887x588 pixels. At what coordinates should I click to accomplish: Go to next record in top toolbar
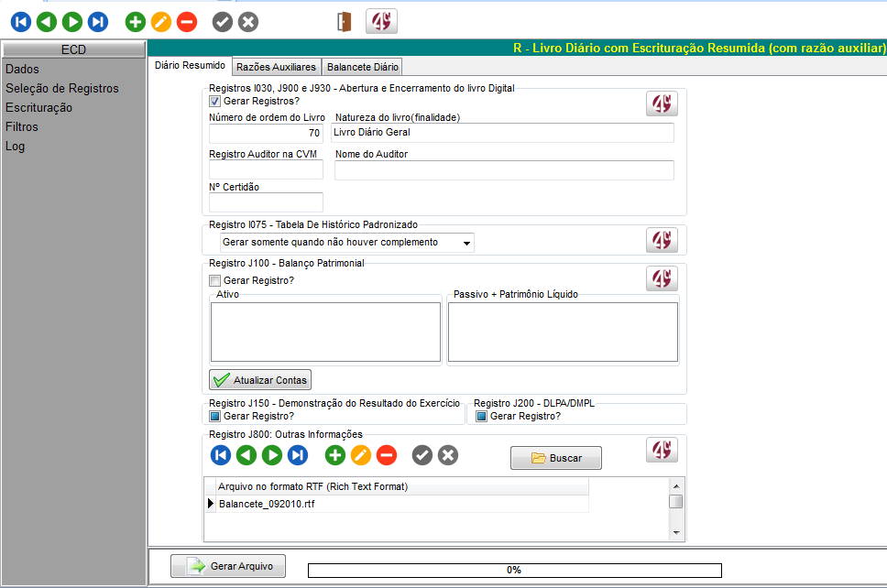(x=71, y=22)
